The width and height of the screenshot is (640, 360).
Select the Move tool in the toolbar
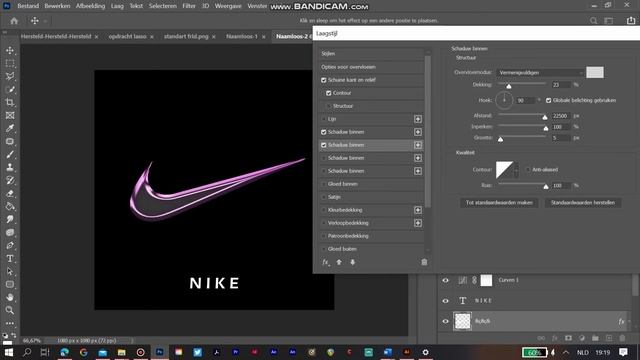(x=10, y=50)
